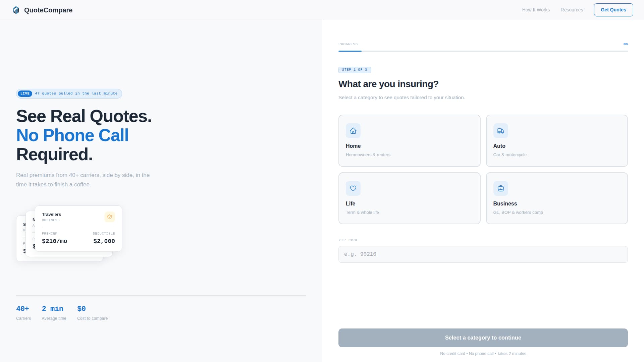Screen dimensions: 644x362
Task: Click the PROGRESS label
Action: pos(348,44)
